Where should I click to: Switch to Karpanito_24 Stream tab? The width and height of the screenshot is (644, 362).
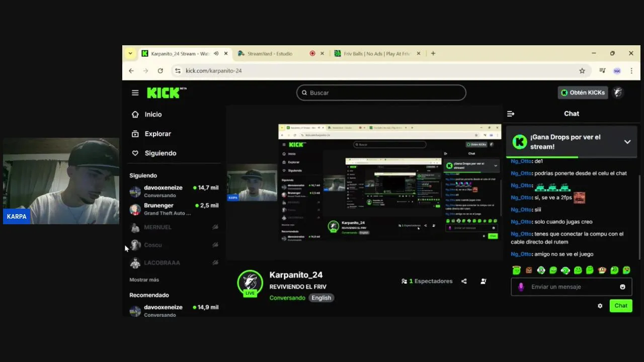pyautogui.click(x=180, y=53)
